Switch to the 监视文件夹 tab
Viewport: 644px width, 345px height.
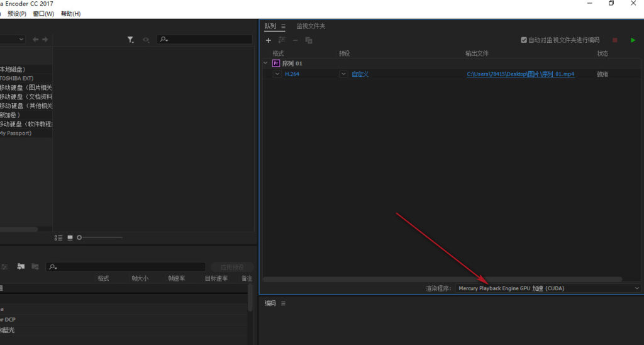tap(311, 26)
